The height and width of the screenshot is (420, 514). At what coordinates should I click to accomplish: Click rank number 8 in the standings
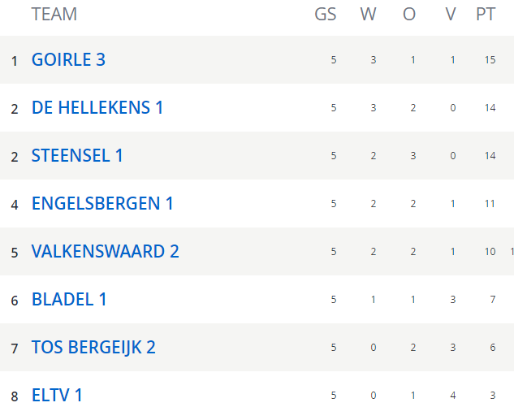(x=15, y=396)
